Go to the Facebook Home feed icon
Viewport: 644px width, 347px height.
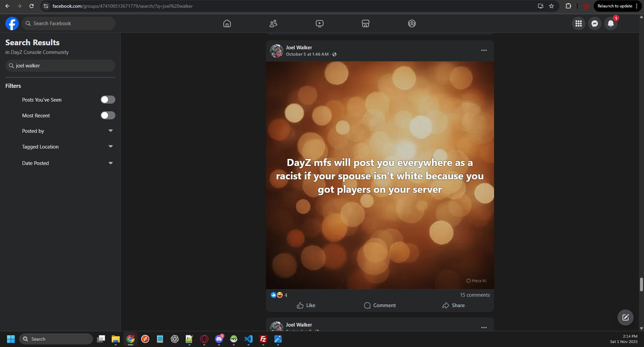click(227, 23)
